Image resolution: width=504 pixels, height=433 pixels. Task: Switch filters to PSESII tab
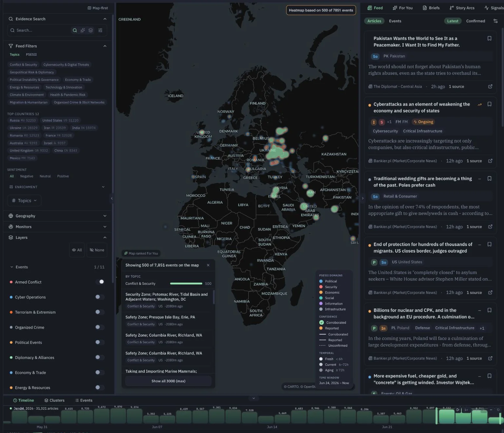(31, 54)
